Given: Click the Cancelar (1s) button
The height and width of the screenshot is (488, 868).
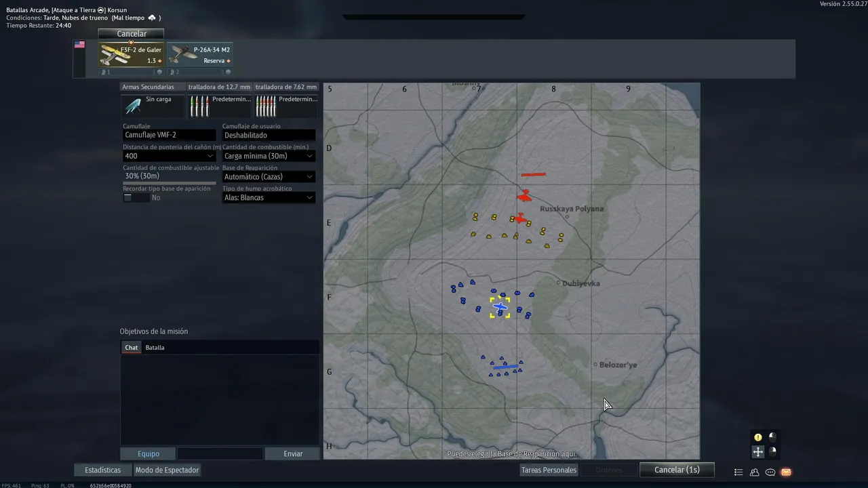Looking at the screenshot, I should (x=677, y=470).
